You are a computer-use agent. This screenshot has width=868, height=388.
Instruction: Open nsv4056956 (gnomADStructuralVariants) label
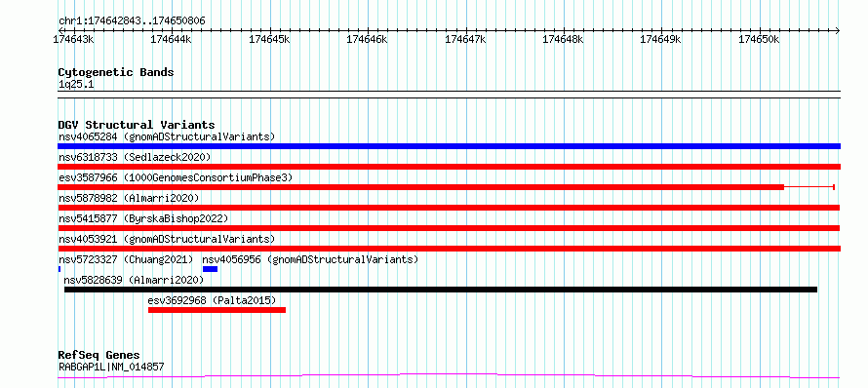(310, 259)
